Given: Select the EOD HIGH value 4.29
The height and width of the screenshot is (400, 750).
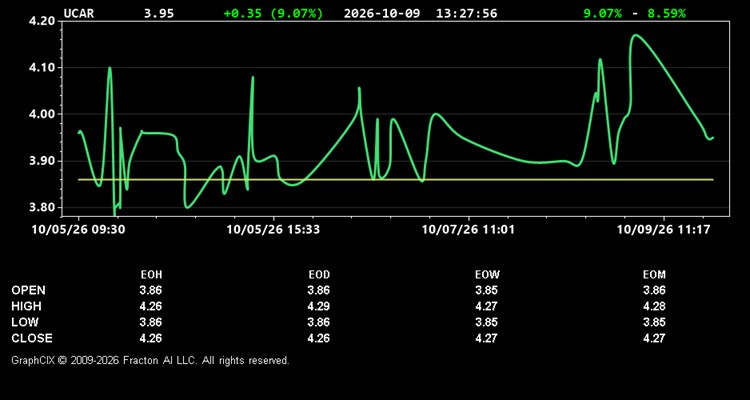Looking at the screenshot, I should (319, 306).
